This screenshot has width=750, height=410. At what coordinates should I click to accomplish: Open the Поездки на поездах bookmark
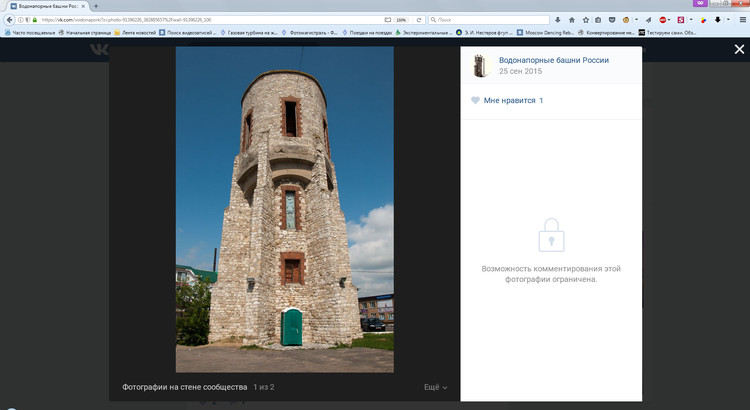pyautogui.click(x=368, y=33)
